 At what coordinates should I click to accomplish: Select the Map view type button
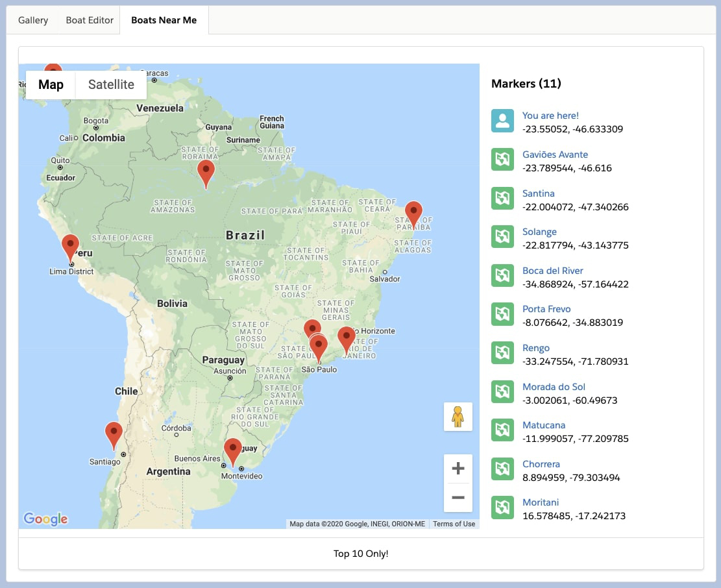pyautogui.click(x=51, y=84)
